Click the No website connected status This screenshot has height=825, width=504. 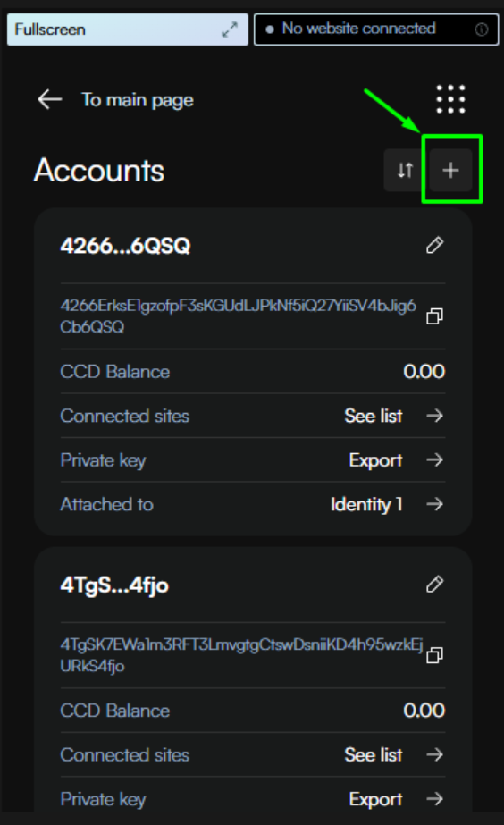click(376, 29)
